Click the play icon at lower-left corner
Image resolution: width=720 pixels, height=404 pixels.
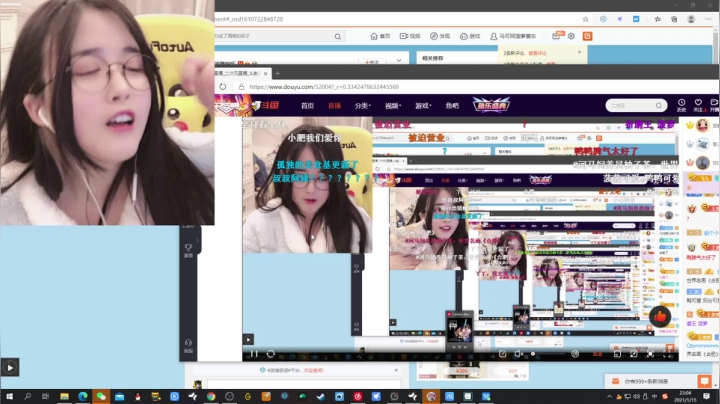click(x=10, y=367)
